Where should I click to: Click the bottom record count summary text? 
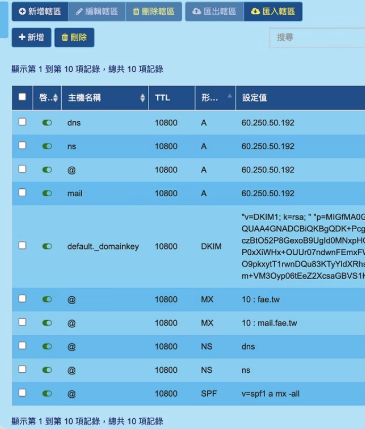87,421
